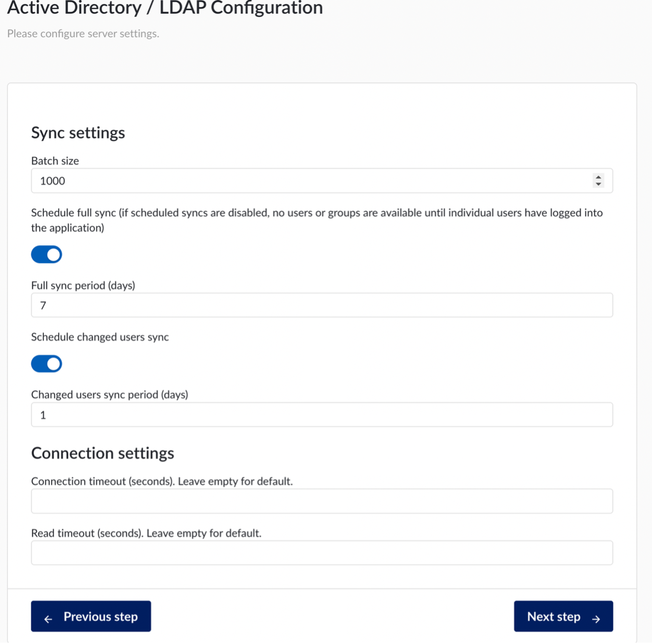Click the "Changed users sync period (days)" label
This screenshot has width=652, height=644.
click(x=109, y=394)
